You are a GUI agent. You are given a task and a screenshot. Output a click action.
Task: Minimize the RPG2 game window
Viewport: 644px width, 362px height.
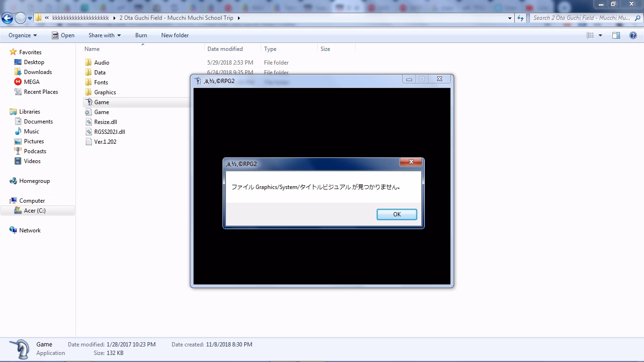click(409, 79)
